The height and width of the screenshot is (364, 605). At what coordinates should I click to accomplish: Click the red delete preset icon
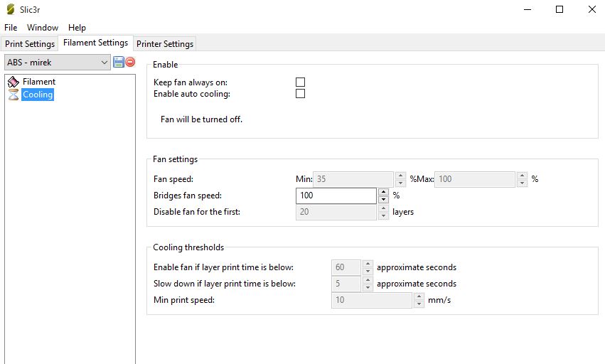tap(130, 63)
